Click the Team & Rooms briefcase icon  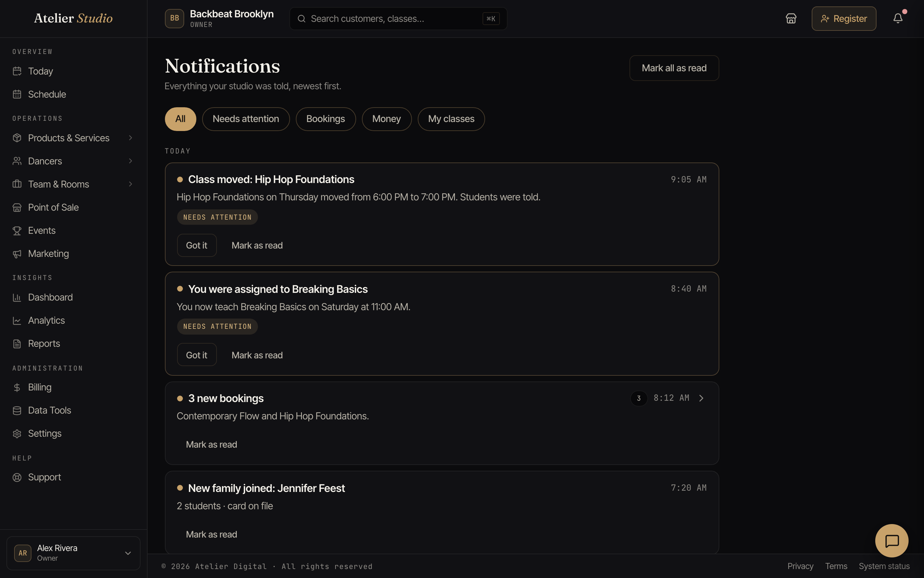[x=17, y=184]
